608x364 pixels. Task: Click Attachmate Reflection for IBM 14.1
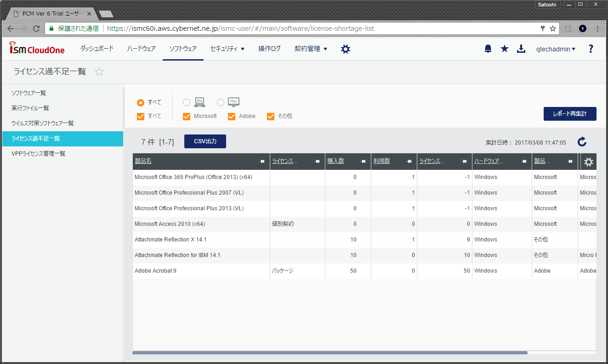tap(177, 255)
